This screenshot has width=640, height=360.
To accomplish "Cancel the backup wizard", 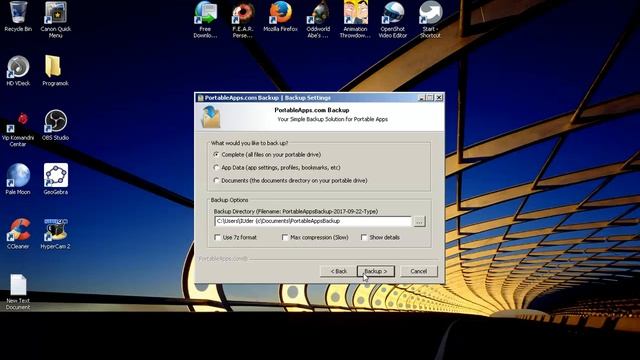I will pos(419,271).
